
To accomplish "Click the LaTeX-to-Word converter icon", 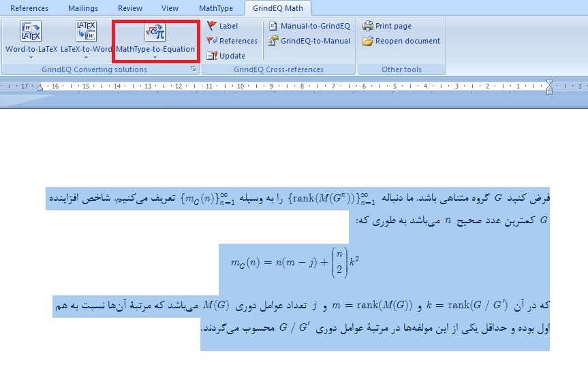I will (86, 31).
